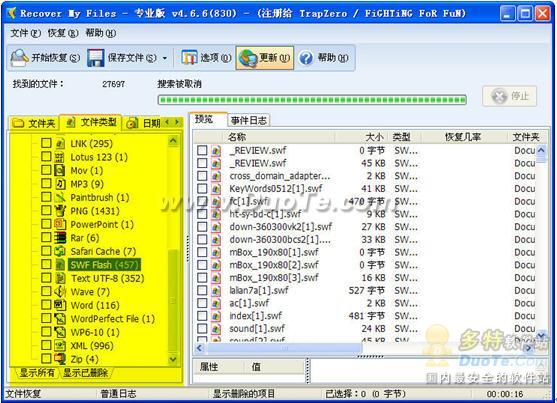Click the file icon of sound[1].swf
This screenshot has width=557, height=403.
tap(216, 329)
